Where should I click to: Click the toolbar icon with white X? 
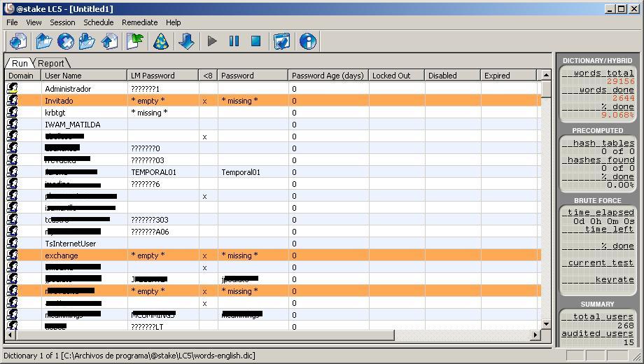pyautogui.click(x=66, y=42)
